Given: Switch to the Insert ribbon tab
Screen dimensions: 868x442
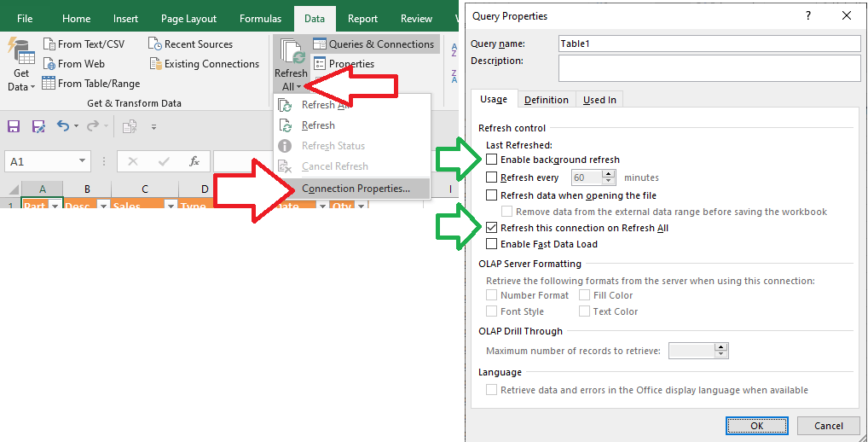Looking at the screenshot, I should pyautogui.click(x=125, y=18).
